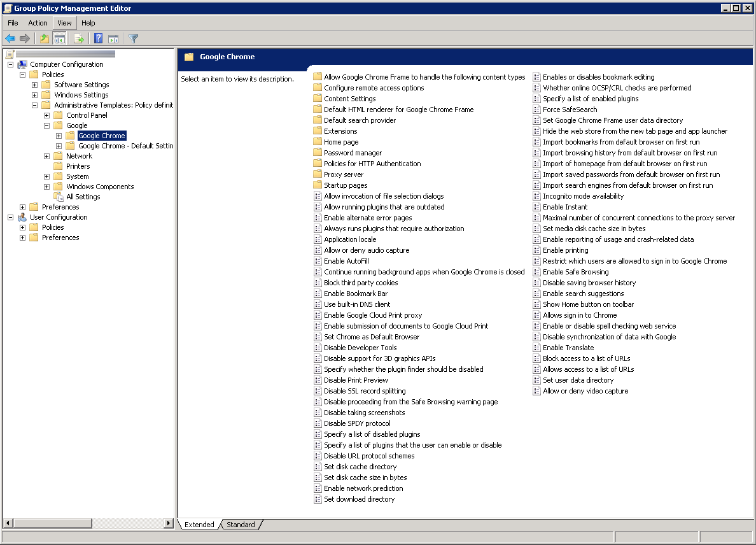Click the policy icon beside Enable Bookmark Bar
The width and height of the screenshot is (756, 545).
(x=318, y=294)
